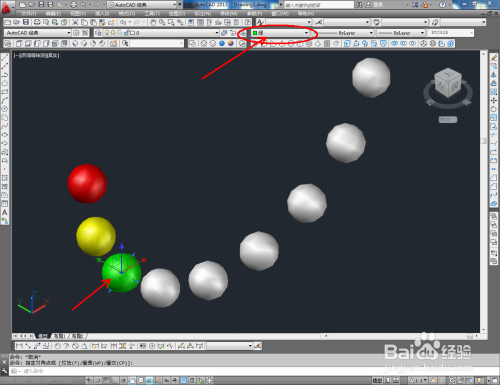Click the Subtract solid editing icon
Image resolution: width=500 pixels, height=385 pixels.
click(x=404, y=43)
